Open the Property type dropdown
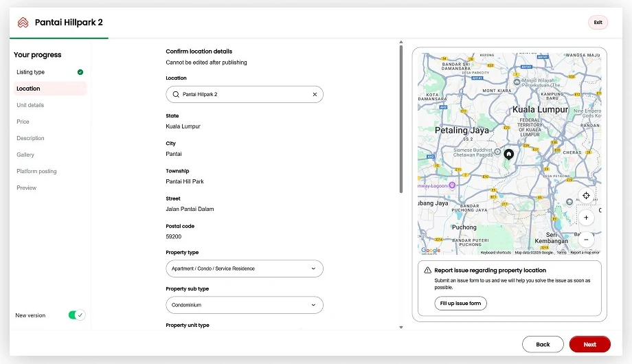 (x=245, y=269)
